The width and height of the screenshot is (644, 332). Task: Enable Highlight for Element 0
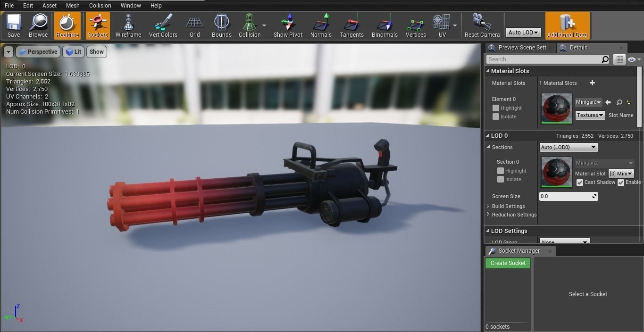point(496,108)
